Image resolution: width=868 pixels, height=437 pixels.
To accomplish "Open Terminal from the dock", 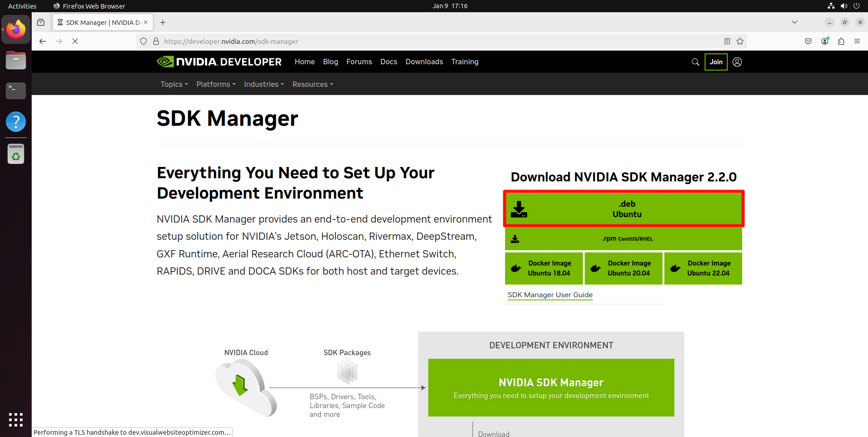I will tap(16, 90).
